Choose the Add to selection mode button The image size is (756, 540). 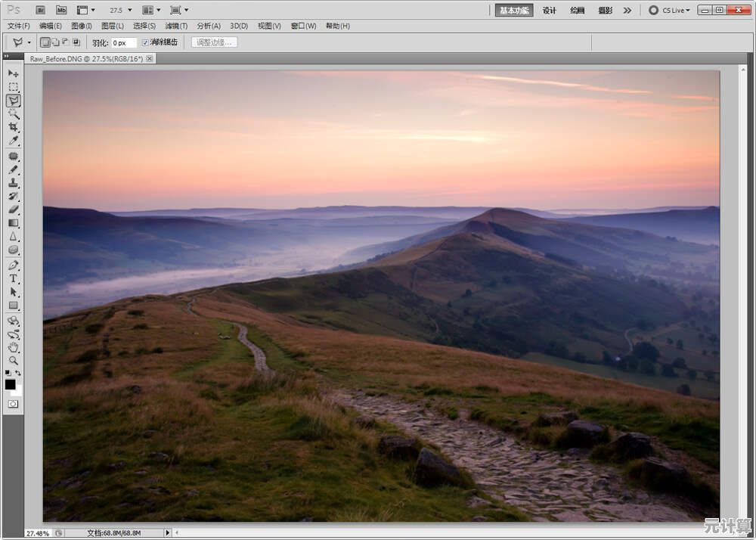point(55,42)
